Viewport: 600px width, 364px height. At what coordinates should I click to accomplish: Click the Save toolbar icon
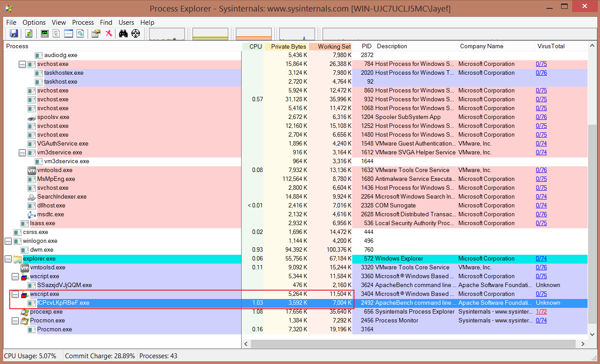(x=14, y=33)
